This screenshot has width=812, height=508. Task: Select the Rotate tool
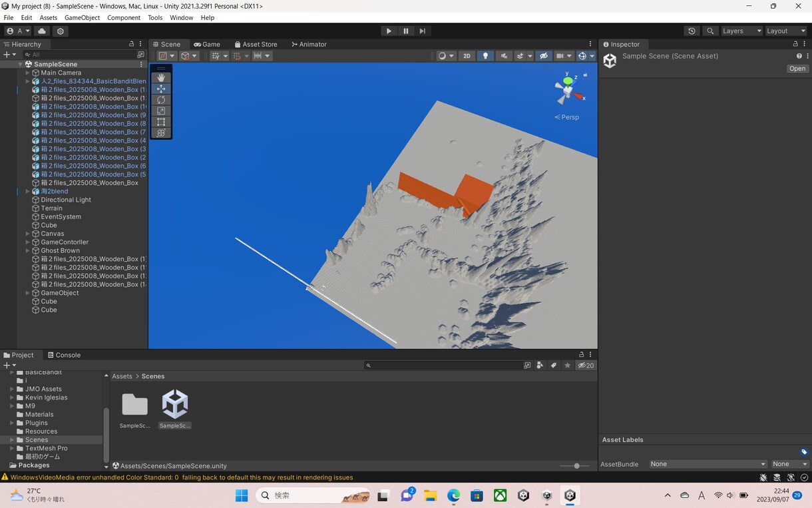[161, 100]
